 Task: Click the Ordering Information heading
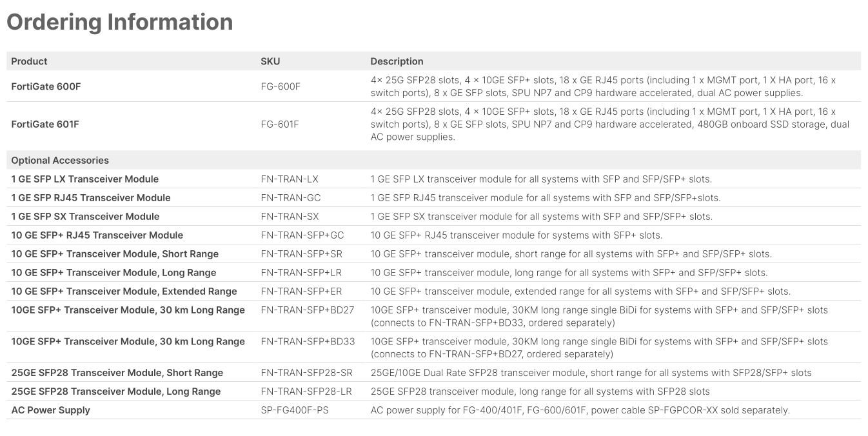point(119,22)
